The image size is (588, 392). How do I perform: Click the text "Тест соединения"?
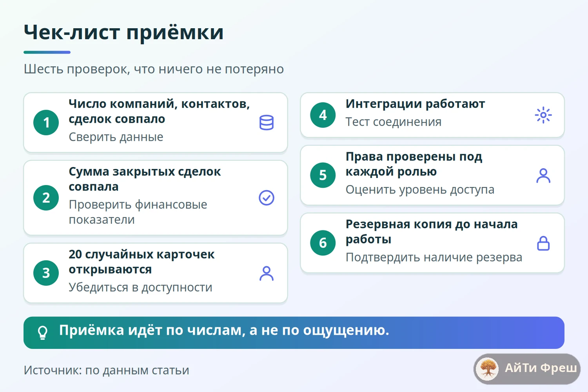[x=394, y=122]
